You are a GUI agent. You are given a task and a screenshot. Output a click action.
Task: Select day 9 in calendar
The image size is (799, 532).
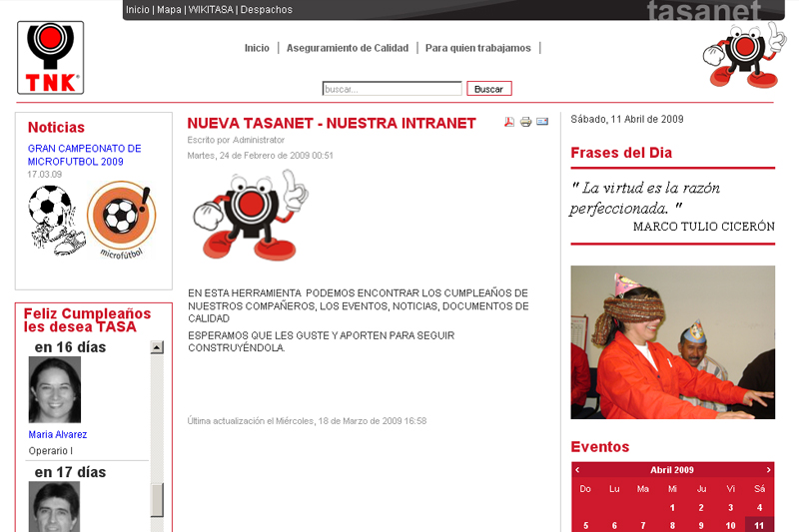[701, 525]
